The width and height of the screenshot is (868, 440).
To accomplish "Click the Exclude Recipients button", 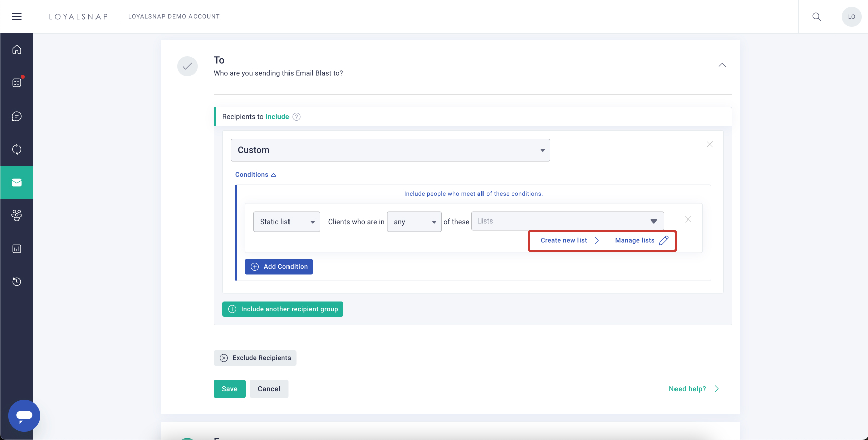I will (255, 358).
